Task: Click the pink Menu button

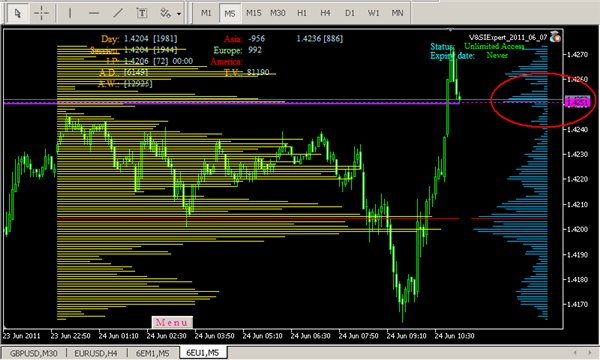Action: coord(172,323)
